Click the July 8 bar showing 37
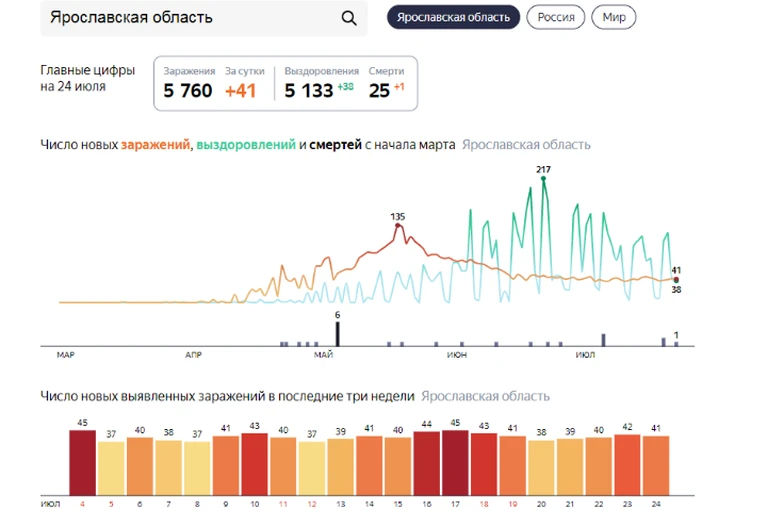The height and width of the screenshot is (511, 767). [197, 468]
